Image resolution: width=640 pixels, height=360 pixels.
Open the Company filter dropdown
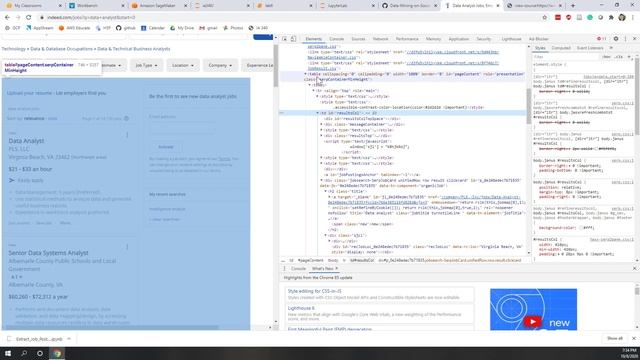click(220, 65)
